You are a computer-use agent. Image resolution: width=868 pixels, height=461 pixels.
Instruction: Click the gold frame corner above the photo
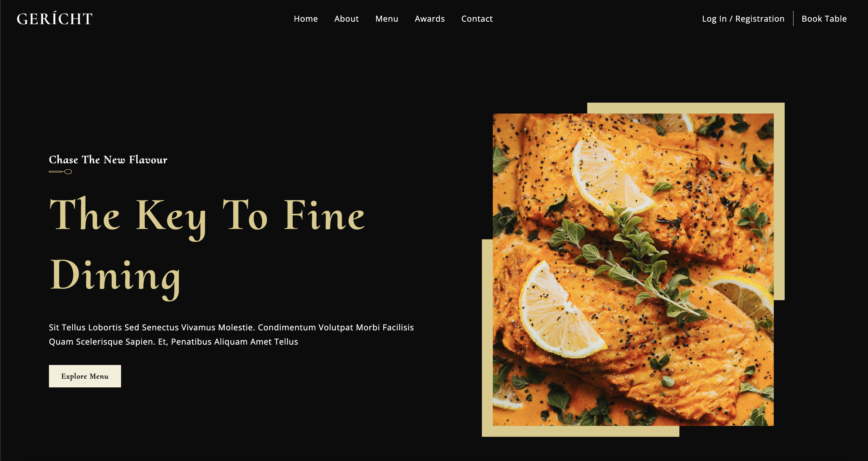[686, 108]
